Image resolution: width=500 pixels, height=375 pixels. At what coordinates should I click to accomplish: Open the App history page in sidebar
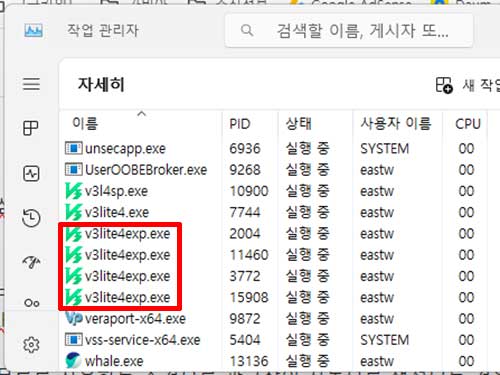pos(31,218)
